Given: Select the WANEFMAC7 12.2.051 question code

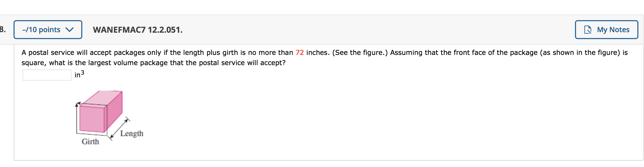Looking at the screenshot, I should point(138,30).
